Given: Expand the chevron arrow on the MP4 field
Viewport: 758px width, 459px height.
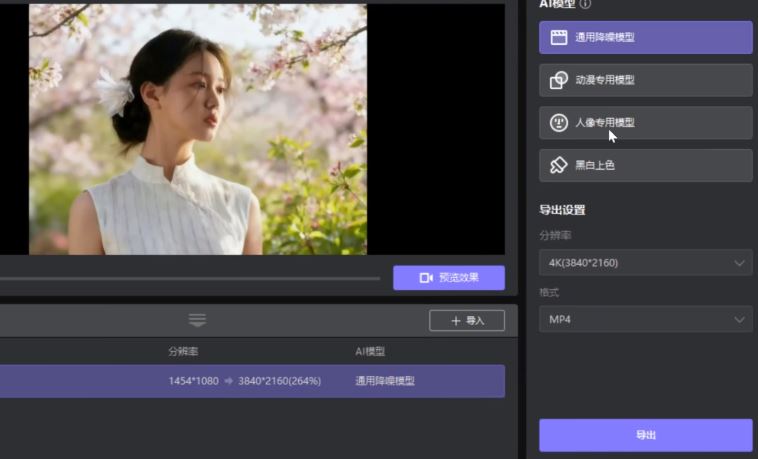Looking at the screenshot, I should tap(740, 320).
